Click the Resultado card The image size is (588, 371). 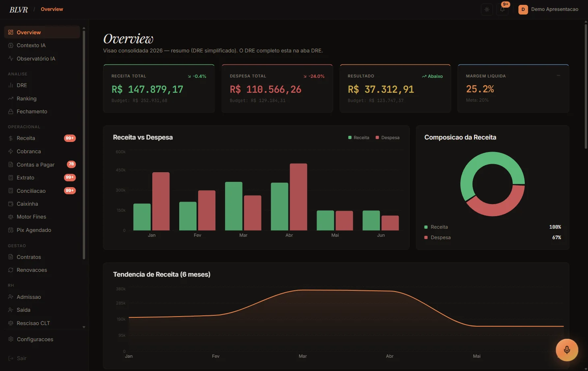(395, 88)
